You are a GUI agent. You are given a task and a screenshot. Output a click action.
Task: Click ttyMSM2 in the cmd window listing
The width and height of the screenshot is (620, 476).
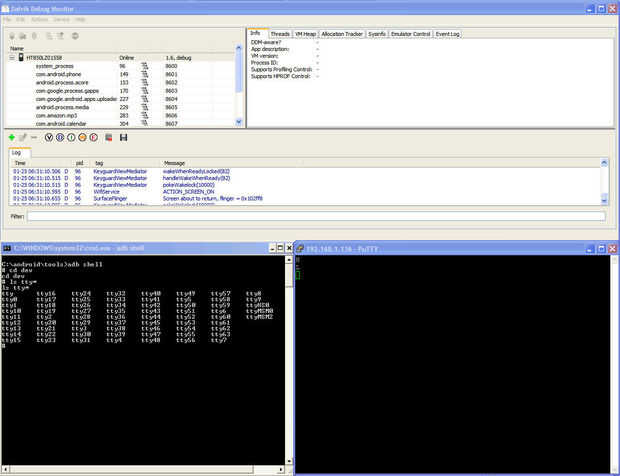pyautogui.click(x=259, y=317)
